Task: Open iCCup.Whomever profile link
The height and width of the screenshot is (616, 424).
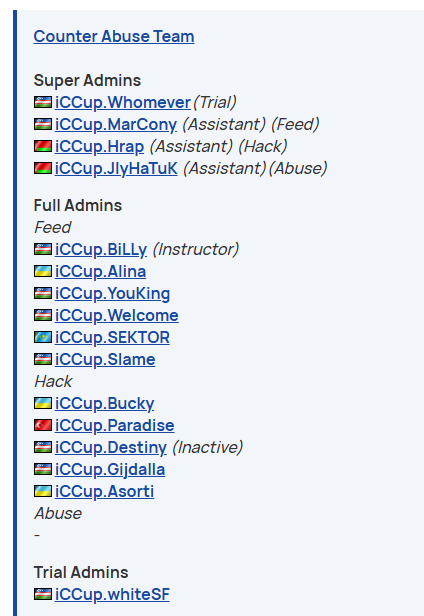Action: [x=123, y=103]
